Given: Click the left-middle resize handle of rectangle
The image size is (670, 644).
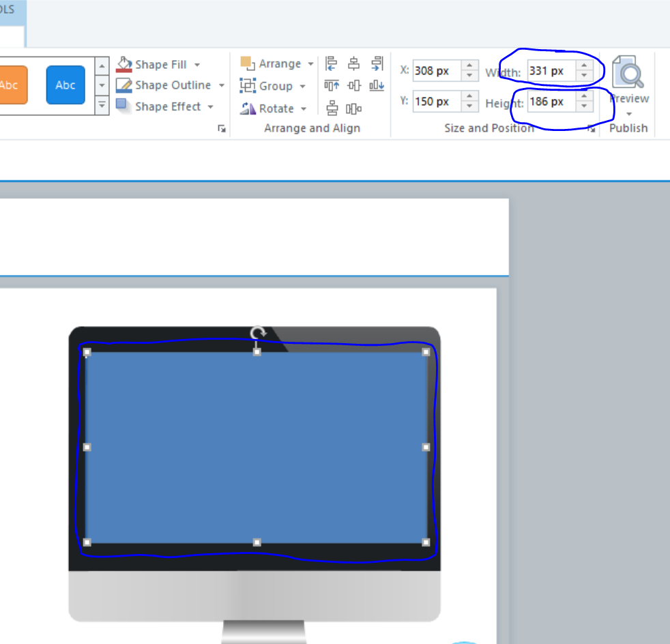Looking at the screenshot, I should (x=87, y=447).
